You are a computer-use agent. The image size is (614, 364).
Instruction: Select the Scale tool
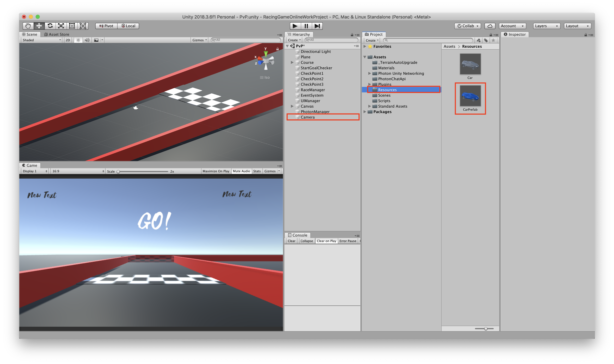pos(61,26)
